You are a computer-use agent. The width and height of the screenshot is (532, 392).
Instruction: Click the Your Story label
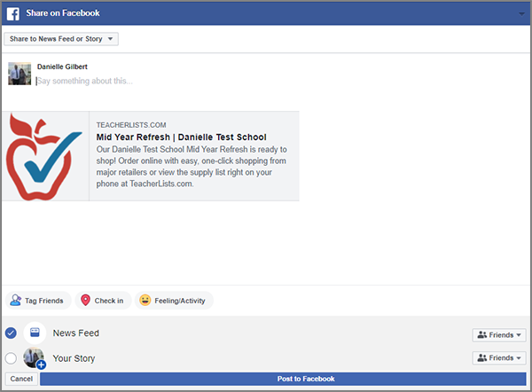74,358
